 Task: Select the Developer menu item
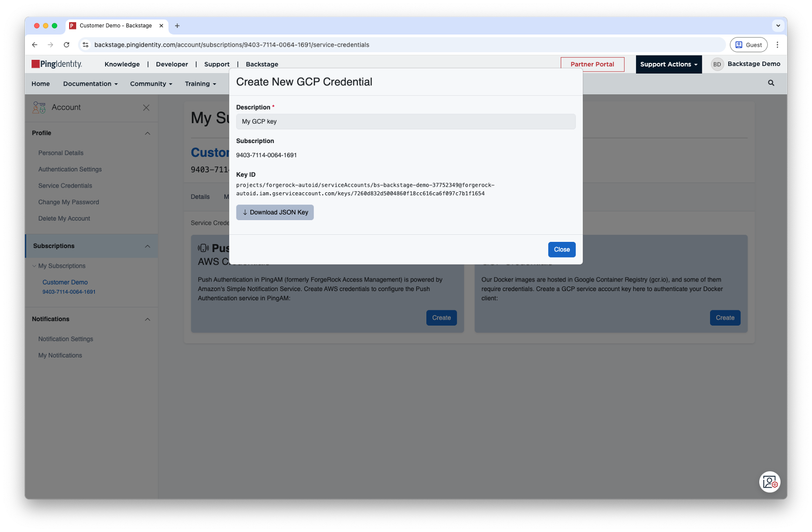(x=172, y=64)
